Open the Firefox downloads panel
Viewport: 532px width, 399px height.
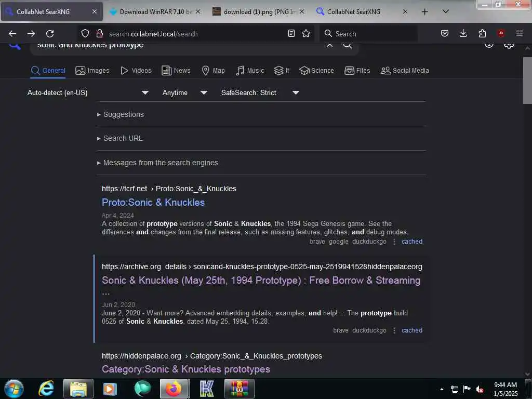coord(463,33)
